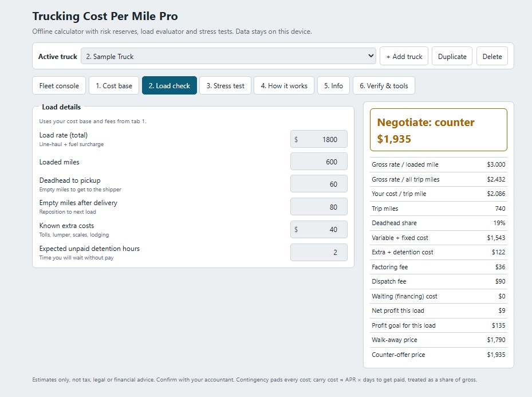Click the Counter-offer price row
The image size is (532, 397).
(x=438, y=355)
